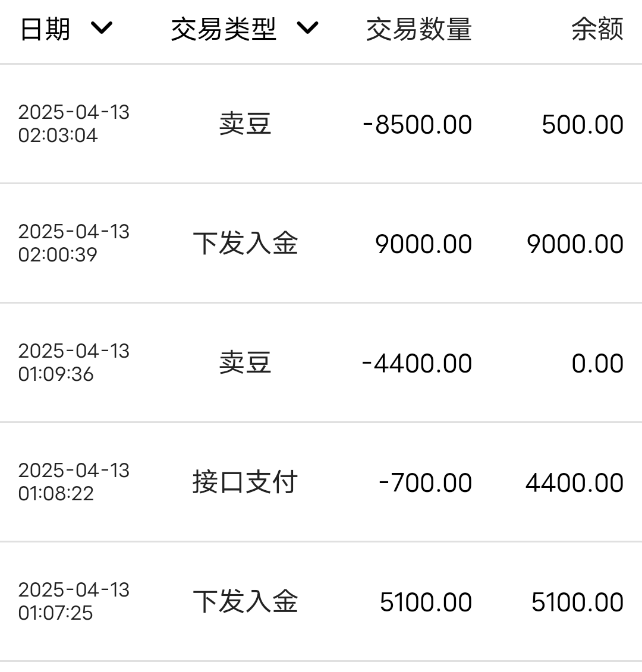This screenshot has width=642, height=672.
Task: Select the 0.00 balance value
Action: point(597,364)
